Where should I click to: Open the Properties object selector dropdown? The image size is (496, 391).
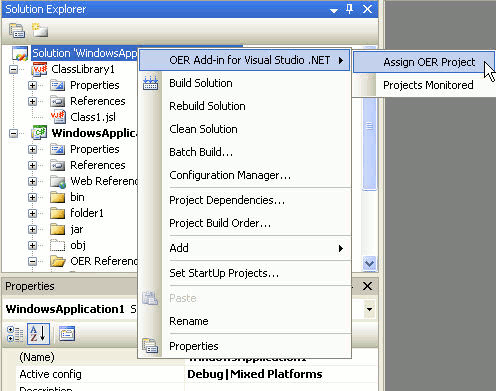point(369,309)
